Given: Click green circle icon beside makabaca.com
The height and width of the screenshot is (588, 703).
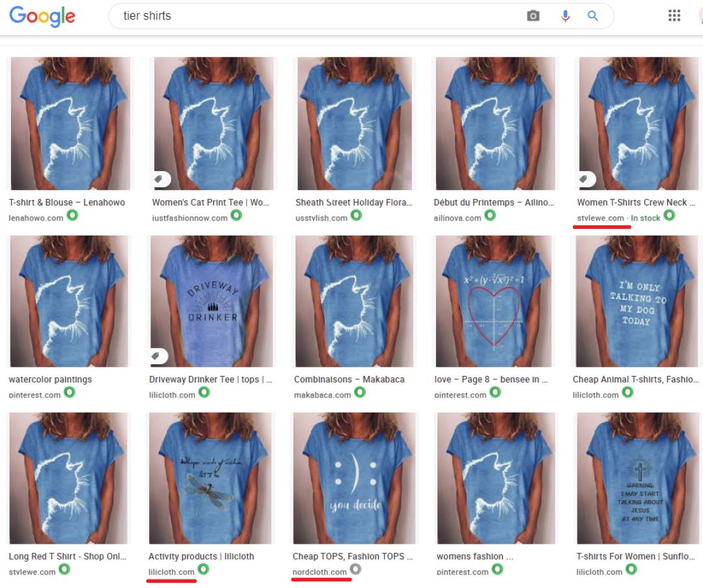Looking at the screenshot, I should point(359,393).
